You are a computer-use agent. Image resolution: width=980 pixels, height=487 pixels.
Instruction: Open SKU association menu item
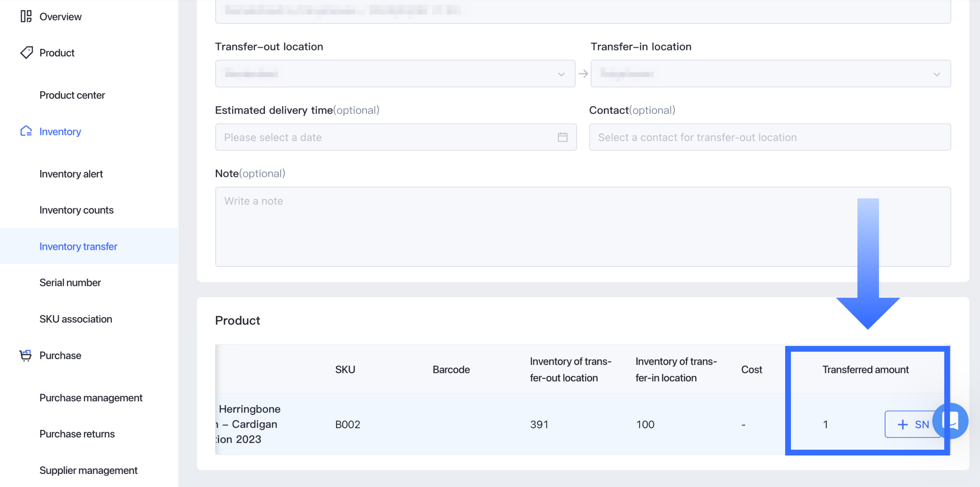point(76,319)
